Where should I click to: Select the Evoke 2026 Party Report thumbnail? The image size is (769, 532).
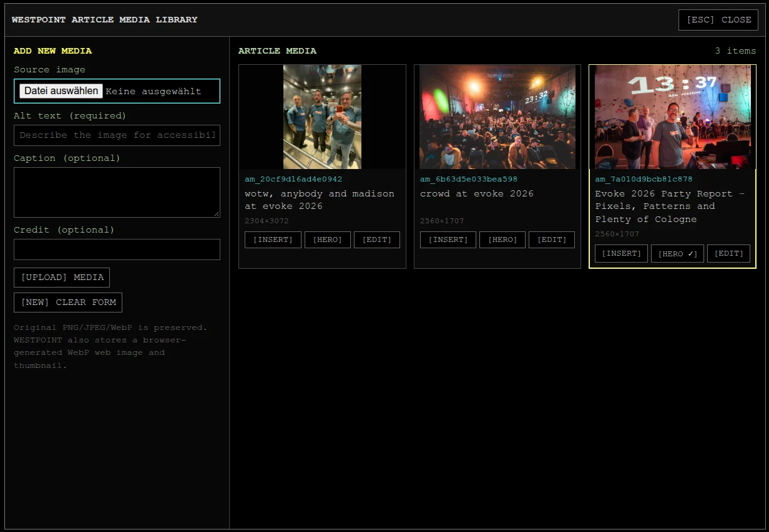[673, 117]
